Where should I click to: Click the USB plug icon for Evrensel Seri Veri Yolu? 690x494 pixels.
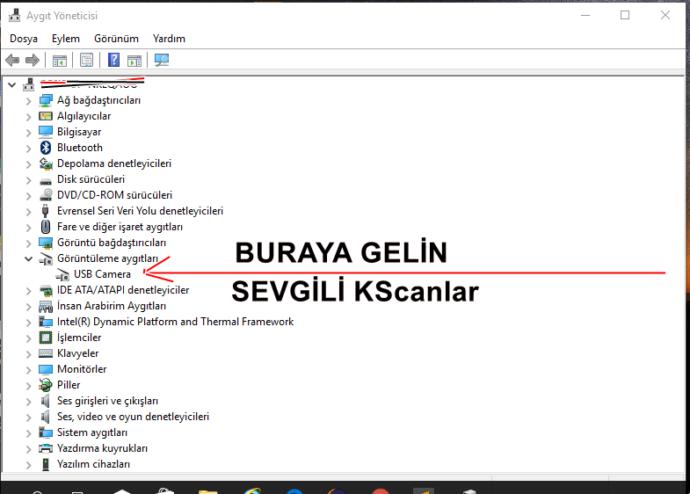pyautogui.click(x=45, y=211)
